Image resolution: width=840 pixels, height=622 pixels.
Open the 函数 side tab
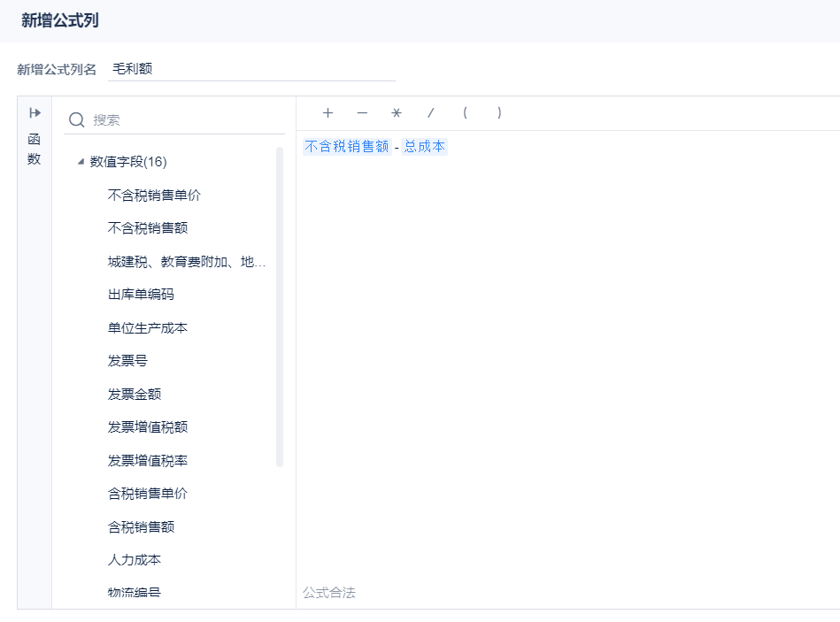35,150
